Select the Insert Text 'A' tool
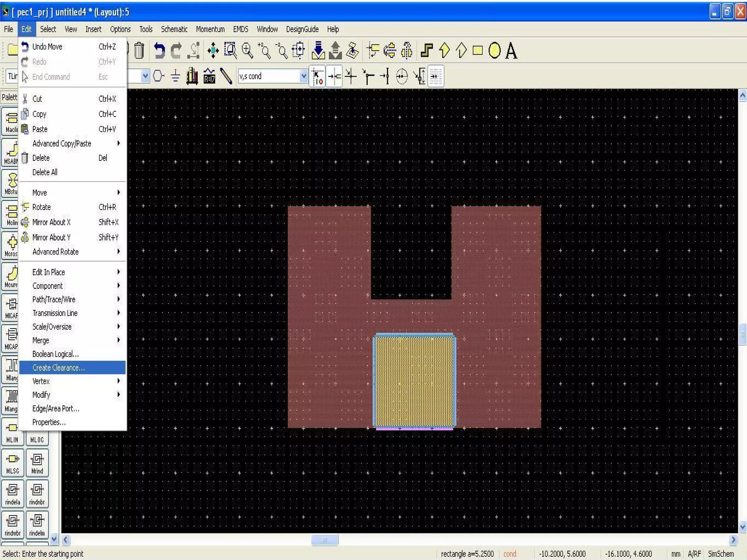The image size is (747, 560). pyautogui.click(x=511, y=51)
